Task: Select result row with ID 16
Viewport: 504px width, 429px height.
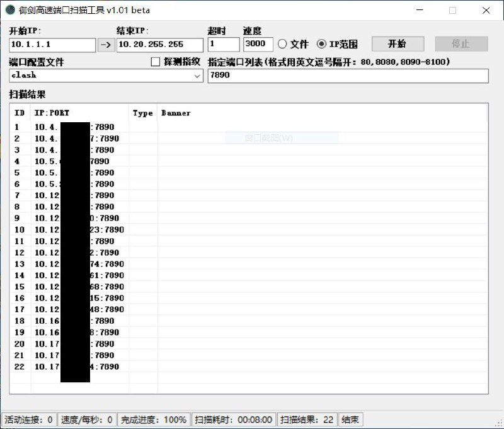Action: click(249, 298)
